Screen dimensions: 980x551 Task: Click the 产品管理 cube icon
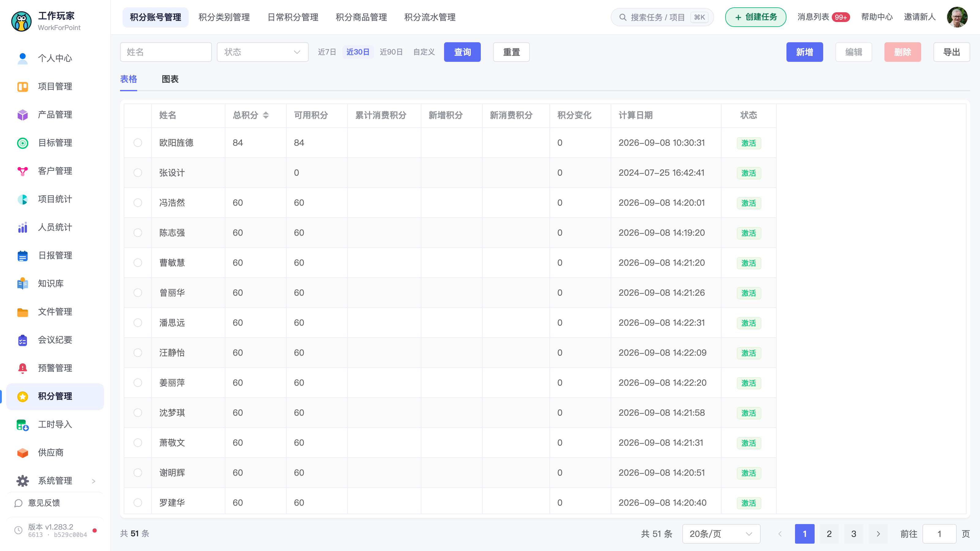tap(22, 114)
